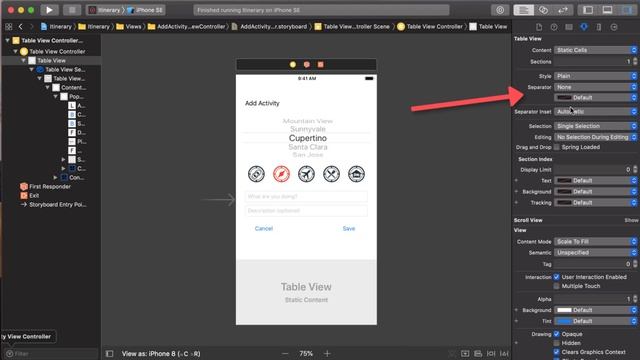Open the Library button in toolbar
This screenshot has width=640, height=360.
click(500, 10)
